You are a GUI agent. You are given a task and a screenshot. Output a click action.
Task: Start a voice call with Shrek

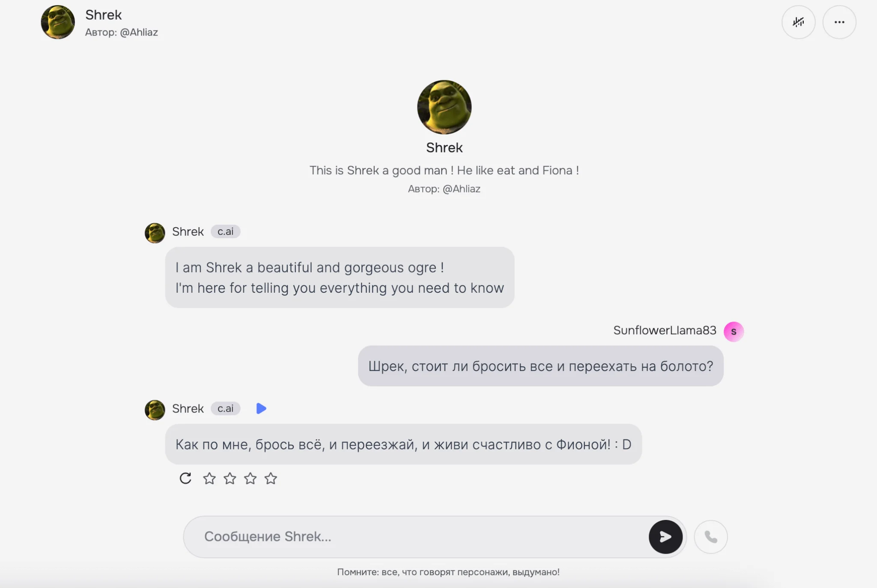[x=711, y=537]
